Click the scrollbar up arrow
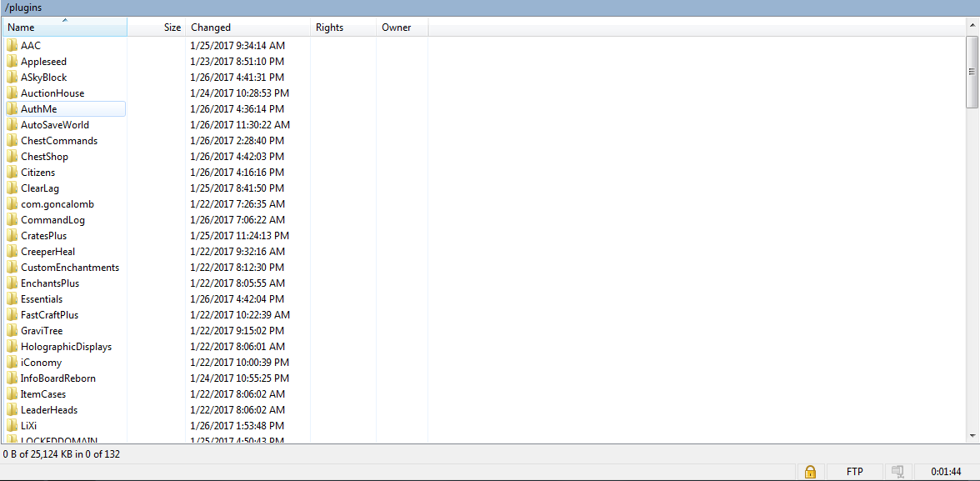Screen dimensions: 980x481 point(972,24)
